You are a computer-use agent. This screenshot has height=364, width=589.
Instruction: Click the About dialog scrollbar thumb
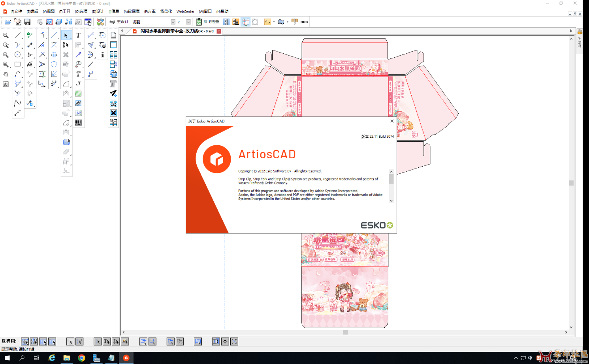391,179
